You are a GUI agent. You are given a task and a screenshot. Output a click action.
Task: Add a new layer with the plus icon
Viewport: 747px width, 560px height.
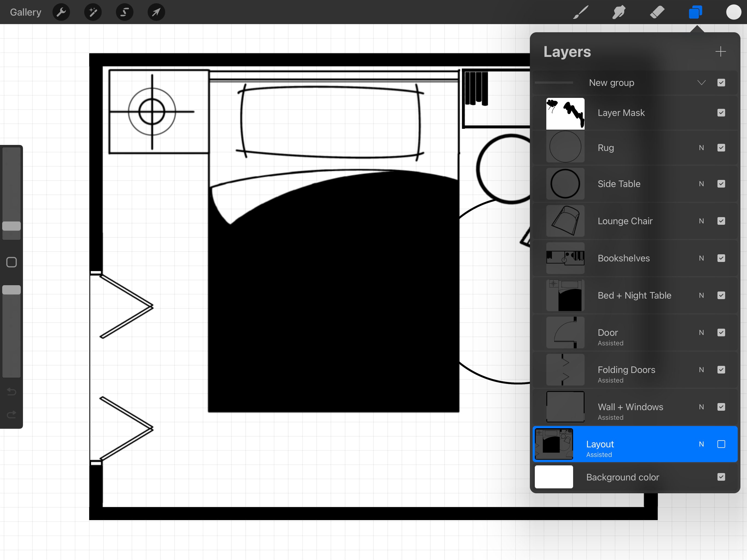pos(721,51)
